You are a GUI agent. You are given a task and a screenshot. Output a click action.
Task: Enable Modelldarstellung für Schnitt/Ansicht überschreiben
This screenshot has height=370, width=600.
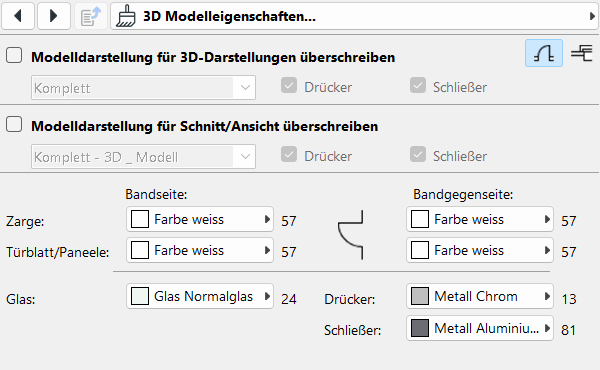coord(14,124)
